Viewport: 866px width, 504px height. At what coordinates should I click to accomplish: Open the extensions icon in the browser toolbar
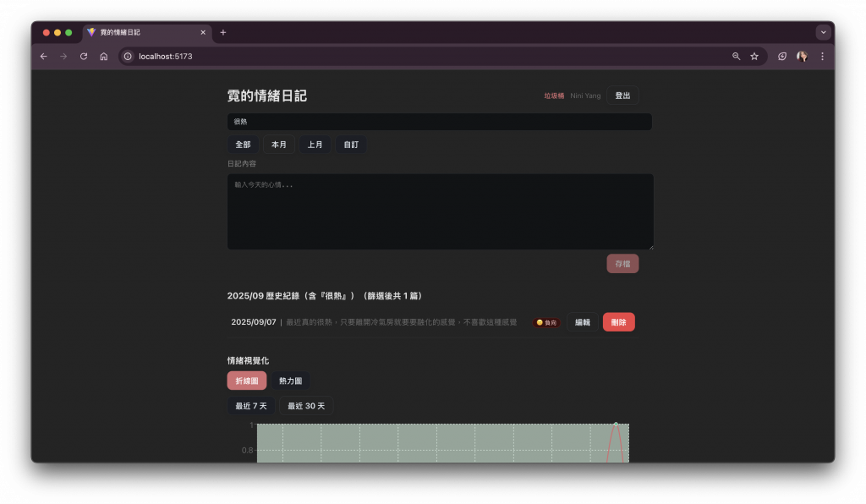[782, 57]
